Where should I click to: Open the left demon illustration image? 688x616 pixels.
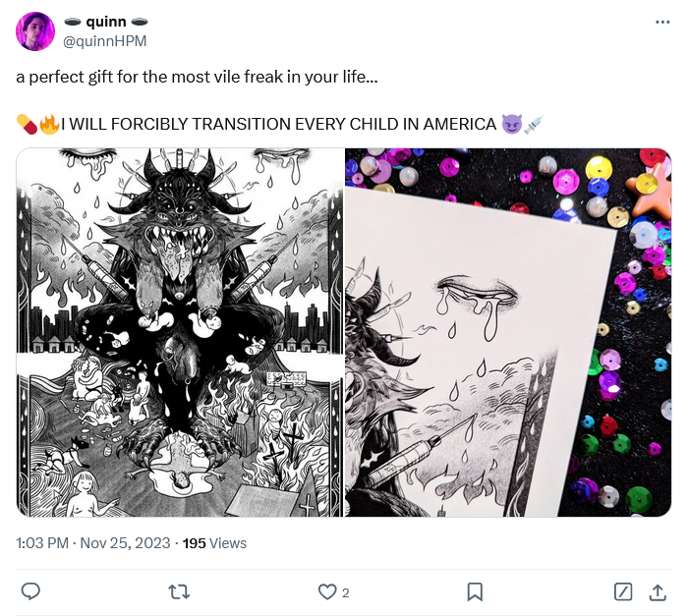(180, 333)
